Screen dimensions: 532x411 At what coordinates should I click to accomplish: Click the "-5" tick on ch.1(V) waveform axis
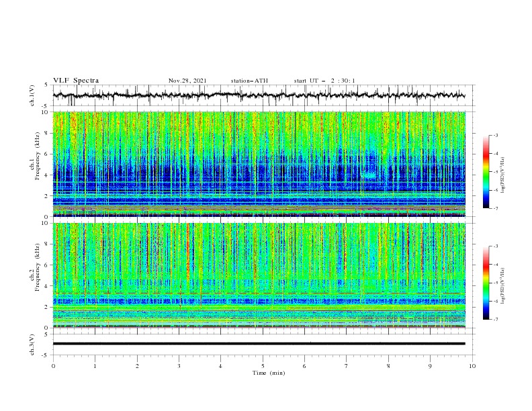point(46,106)
